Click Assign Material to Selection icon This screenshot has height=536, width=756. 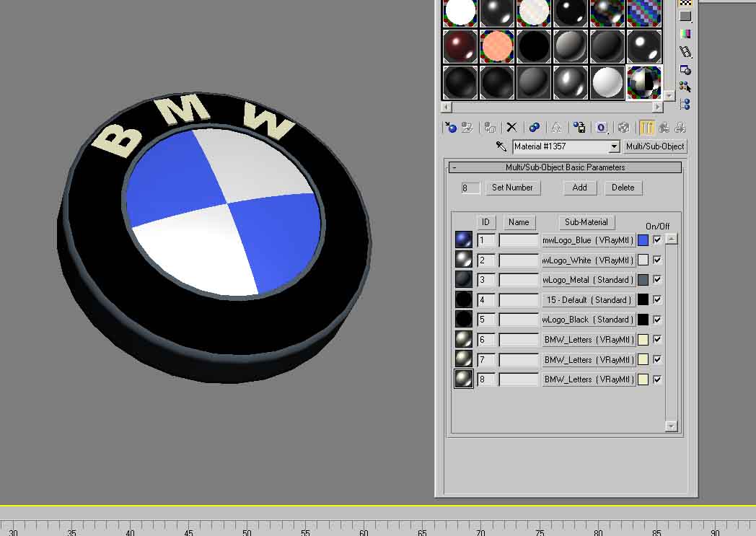(x=490, y=127)
